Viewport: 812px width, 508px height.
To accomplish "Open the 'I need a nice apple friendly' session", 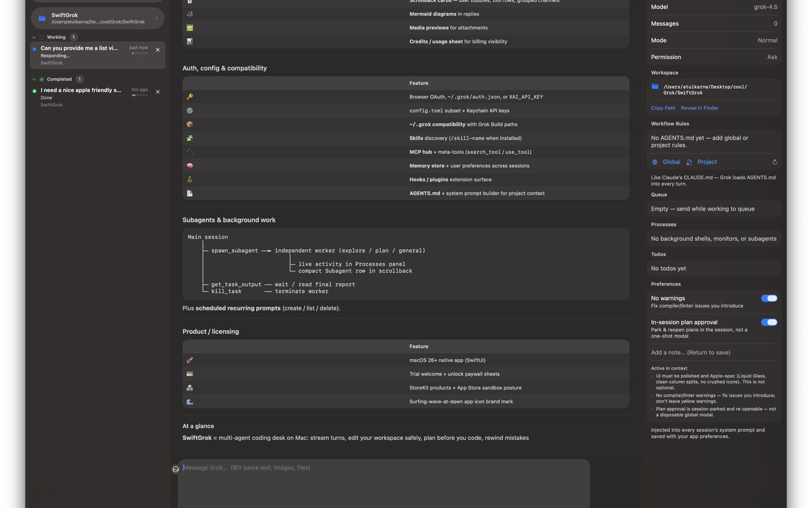I will (97, 97).
